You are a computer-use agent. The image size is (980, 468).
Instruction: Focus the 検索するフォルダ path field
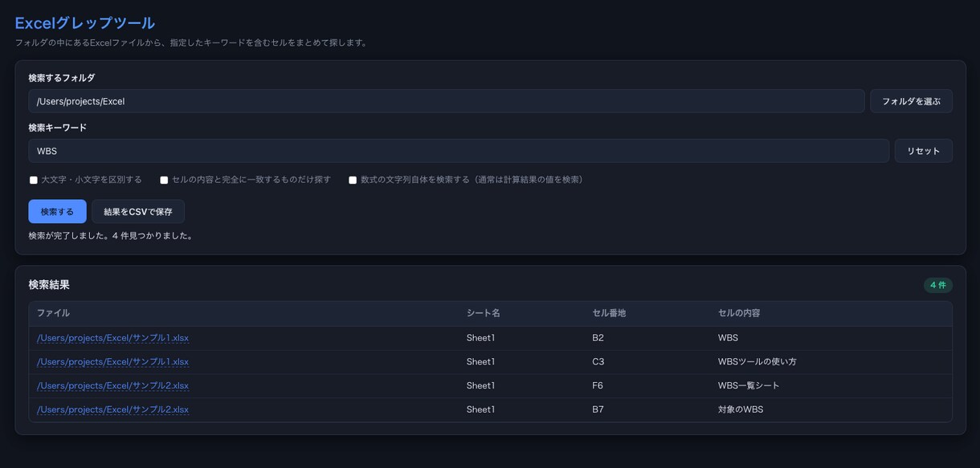point(446,101)
